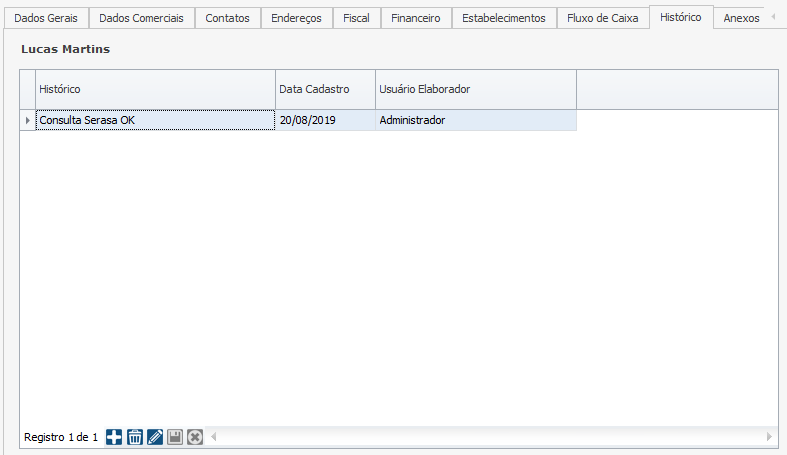Click the delete record trash icon

click(135, 437)
